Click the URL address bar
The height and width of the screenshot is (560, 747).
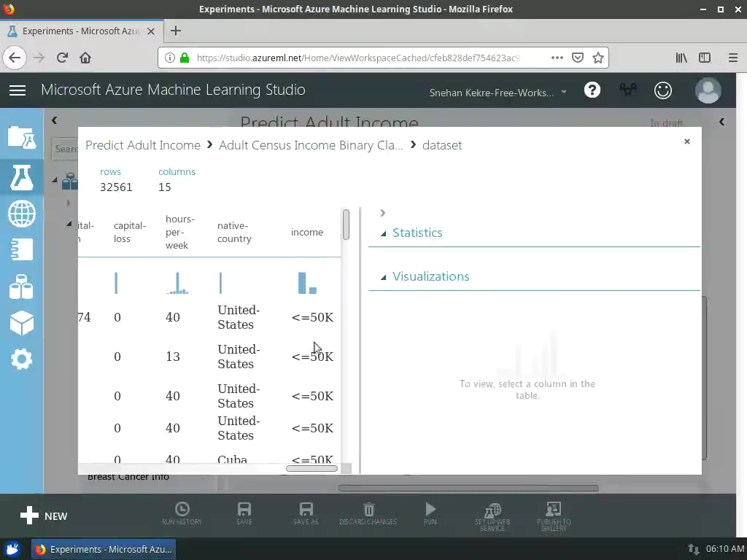(359, 58)
